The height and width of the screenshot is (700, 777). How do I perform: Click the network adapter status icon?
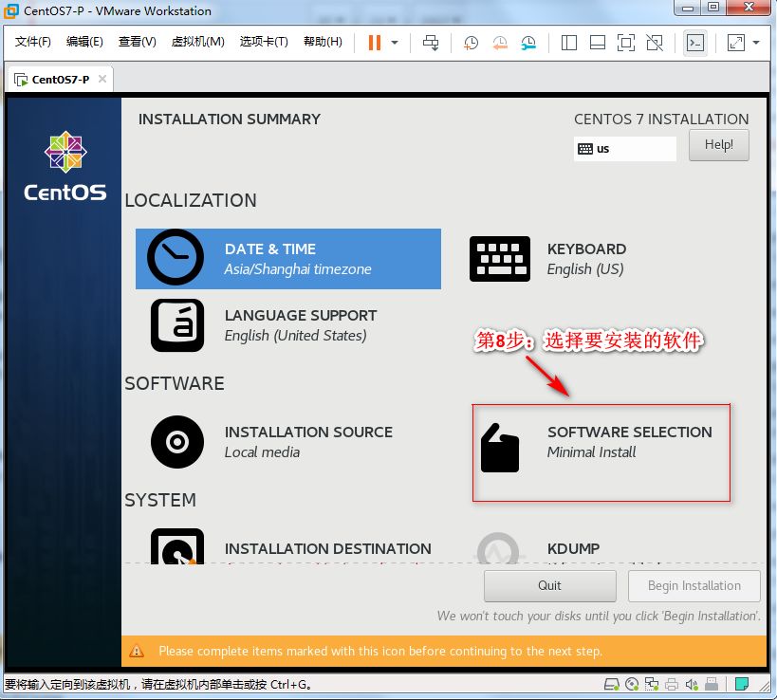(x=652, y=682)
